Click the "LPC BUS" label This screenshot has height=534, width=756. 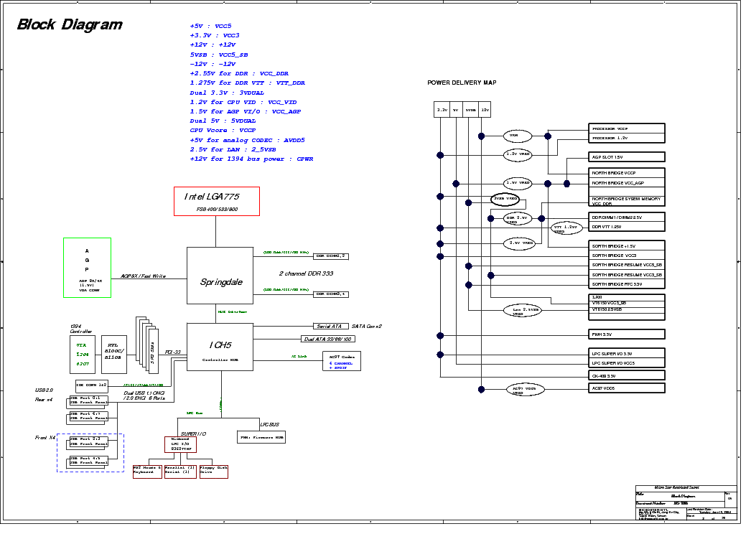[x=269, y=425]
